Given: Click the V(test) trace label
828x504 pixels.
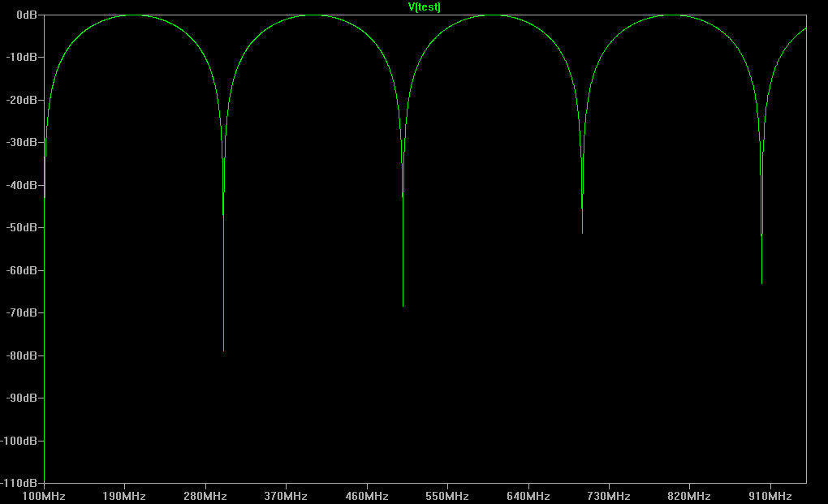Looking at the screenshot, I should (x=424, y=6).
